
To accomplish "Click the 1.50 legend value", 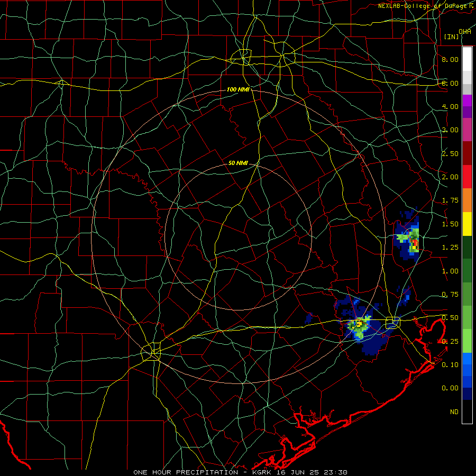I will 450,224.
